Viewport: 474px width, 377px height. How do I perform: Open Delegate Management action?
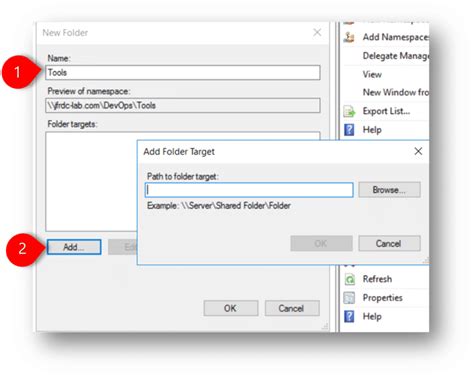tap(396, 56)
